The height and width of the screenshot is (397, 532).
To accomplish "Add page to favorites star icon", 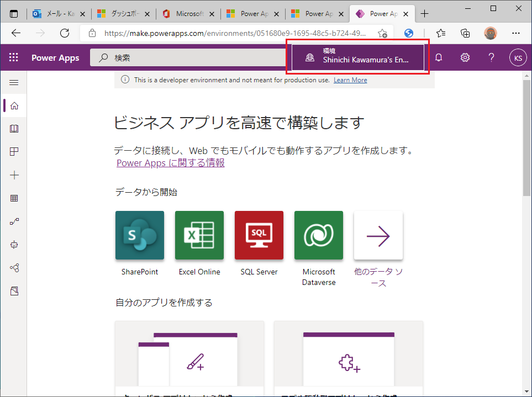I will coord(382,33).
